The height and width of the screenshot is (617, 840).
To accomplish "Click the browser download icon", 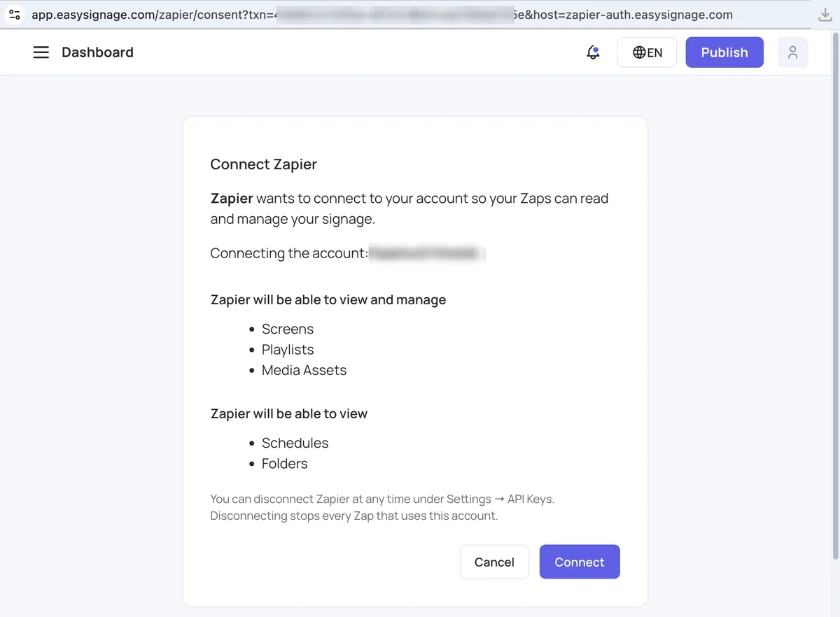I will [825, 15].
